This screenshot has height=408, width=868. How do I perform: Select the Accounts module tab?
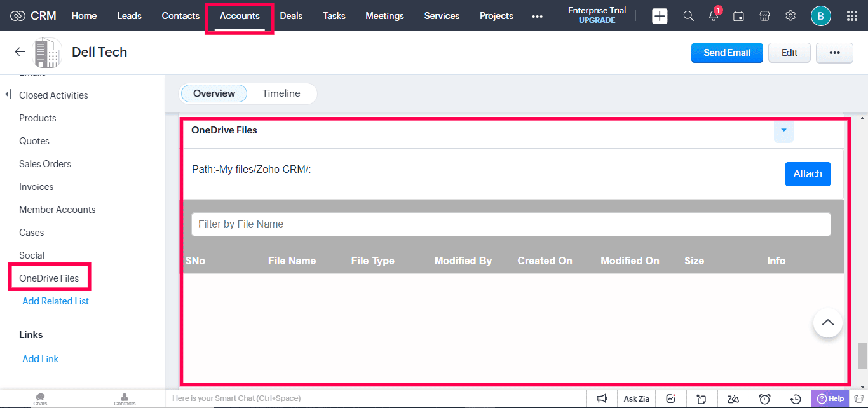[x=240, y=16]
